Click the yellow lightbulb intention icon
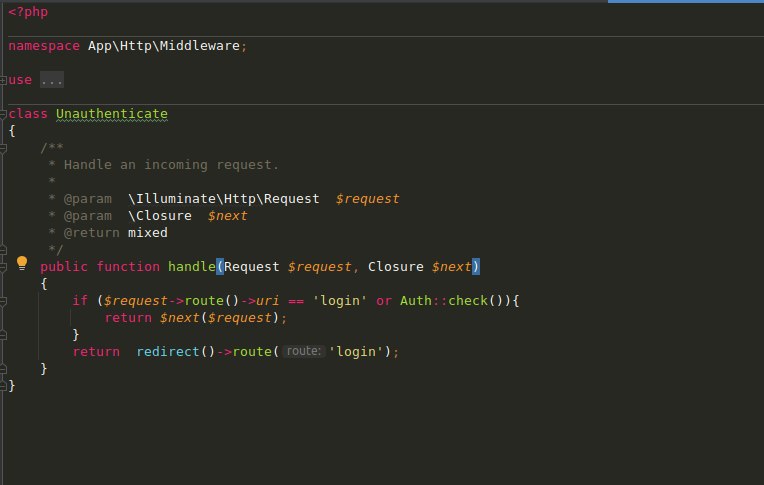This screenshot has height=485, width=764. pyautogui.click(x=22, y=263)
